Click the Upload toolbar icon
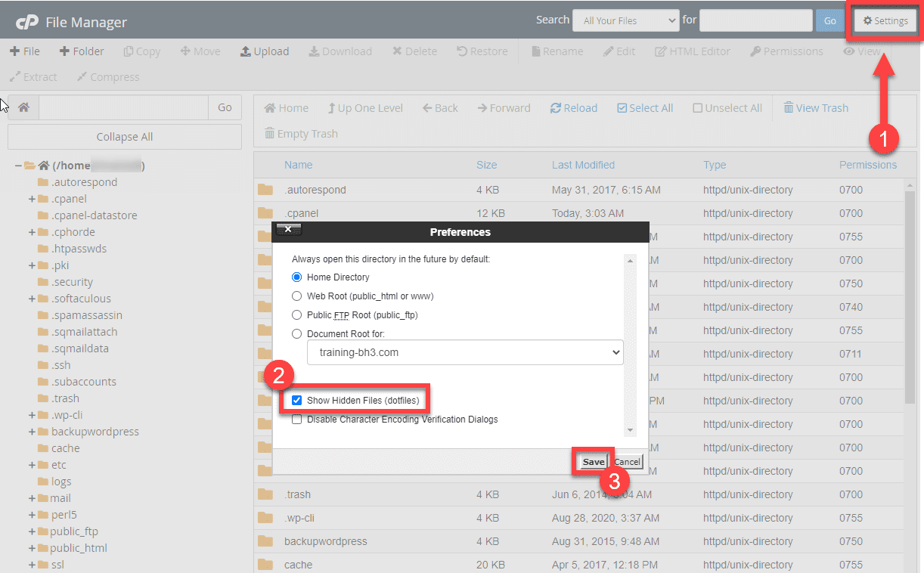Image resolution: width=924 pixels, height=573 pixels. click(x=246, y=51)
